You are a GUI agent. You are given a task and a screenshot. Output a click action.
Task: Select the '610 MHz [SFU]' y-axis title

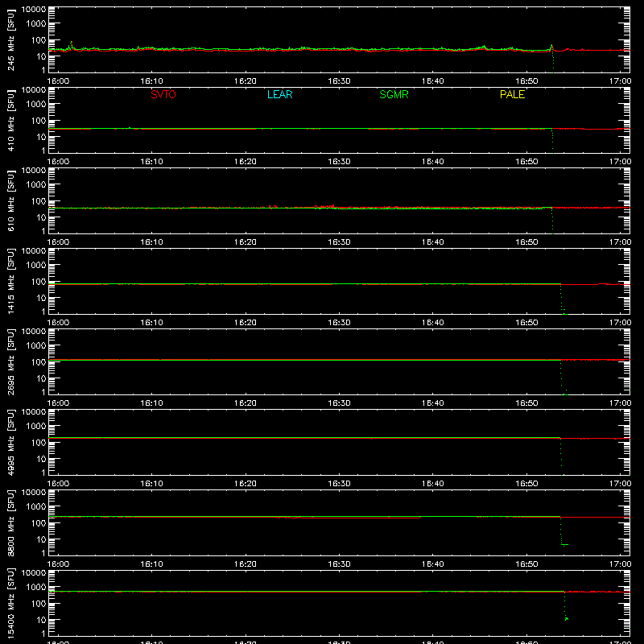(10, 200)
